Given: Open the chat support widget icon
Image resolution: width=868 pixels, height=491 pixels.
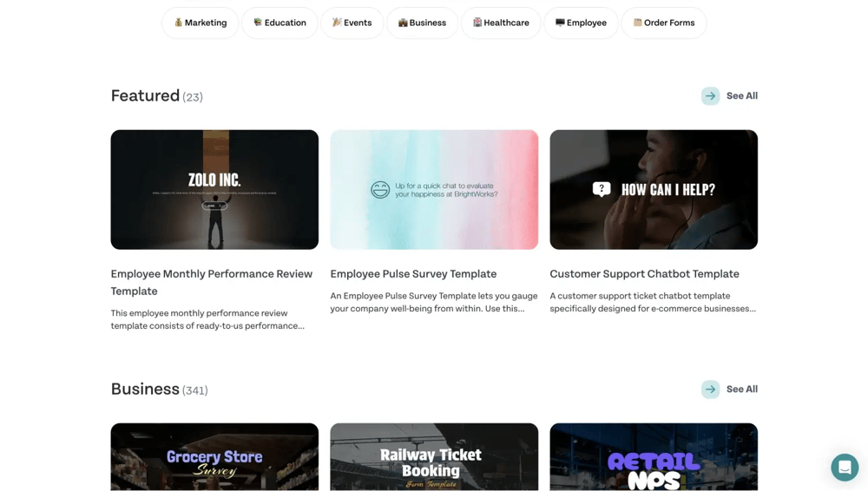Looking at the screenshot, I should (x=845, y=468).
